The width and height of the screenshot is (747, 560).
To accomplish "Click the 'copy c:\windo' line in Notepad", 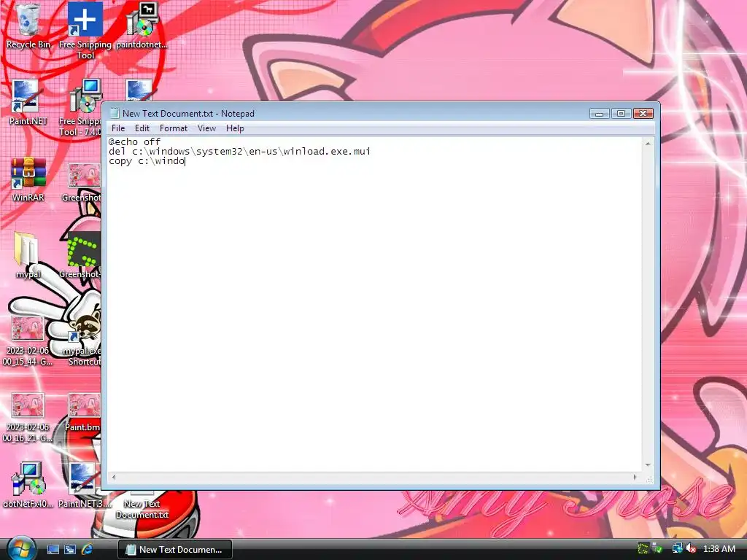I will coord(147,161).
